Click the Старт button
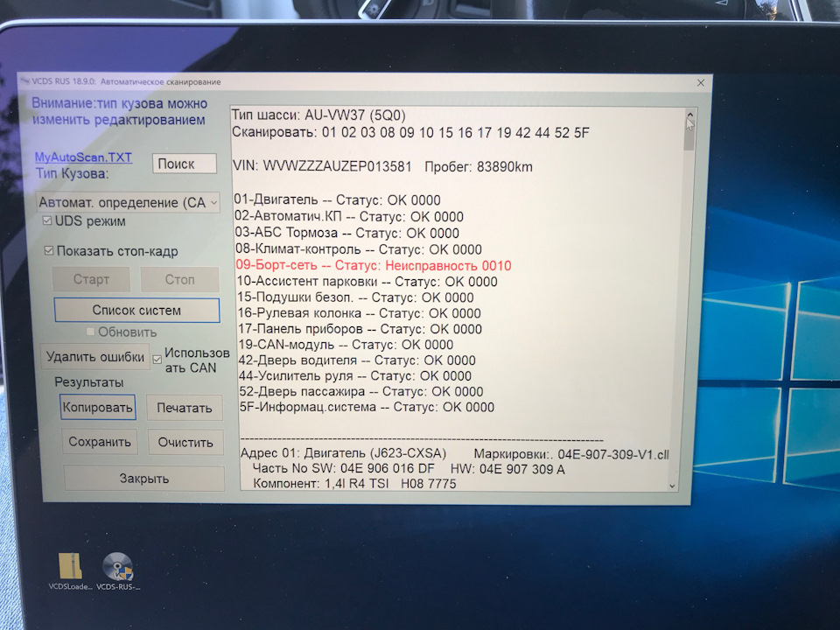 91,280
